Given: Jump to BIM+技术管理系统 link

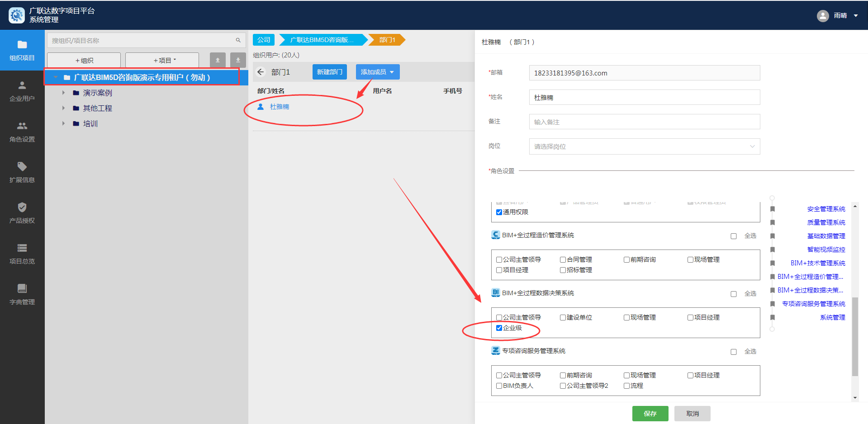Looking at the screenshot, I should [x=818, y=263].
